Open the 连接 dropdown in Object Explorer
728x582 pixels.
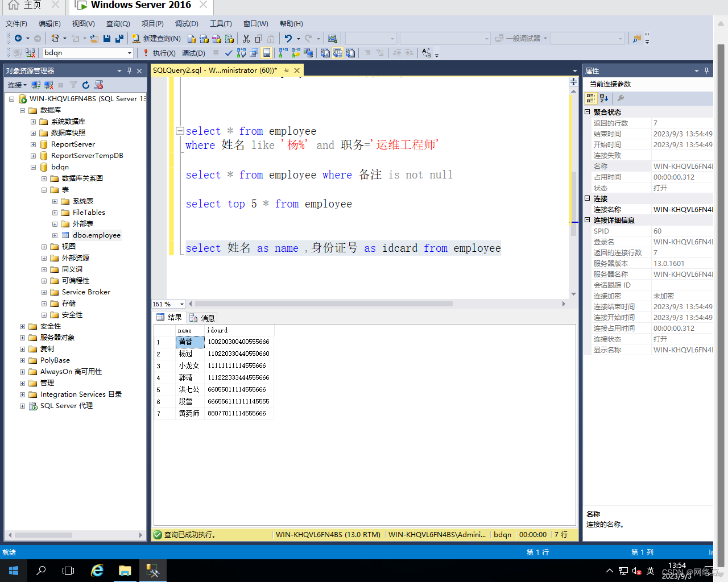click(x=17, y=85)
